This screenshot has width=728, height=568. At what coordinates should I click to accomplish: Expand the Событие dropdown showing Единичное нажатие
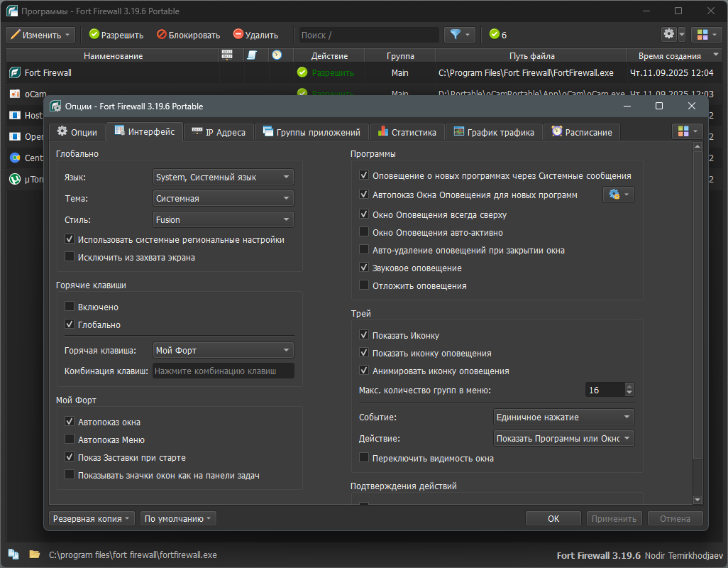pos(563,417)
